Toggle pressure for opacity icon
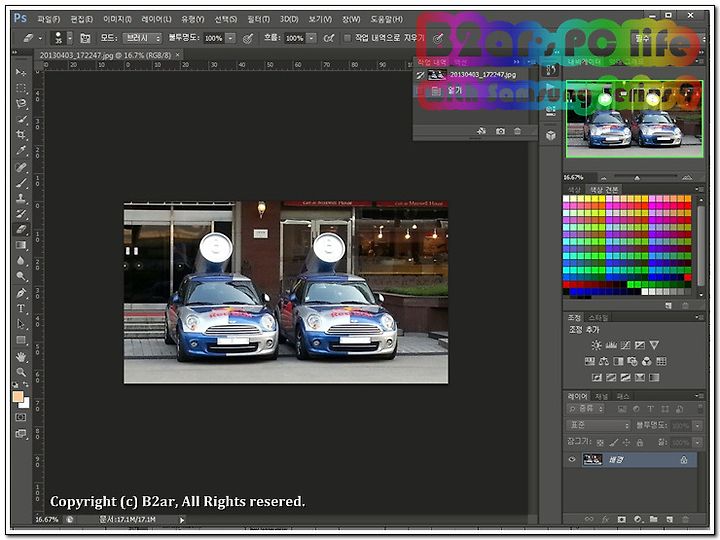The width and height of the screenshot is (720, 540). (248, 38)
